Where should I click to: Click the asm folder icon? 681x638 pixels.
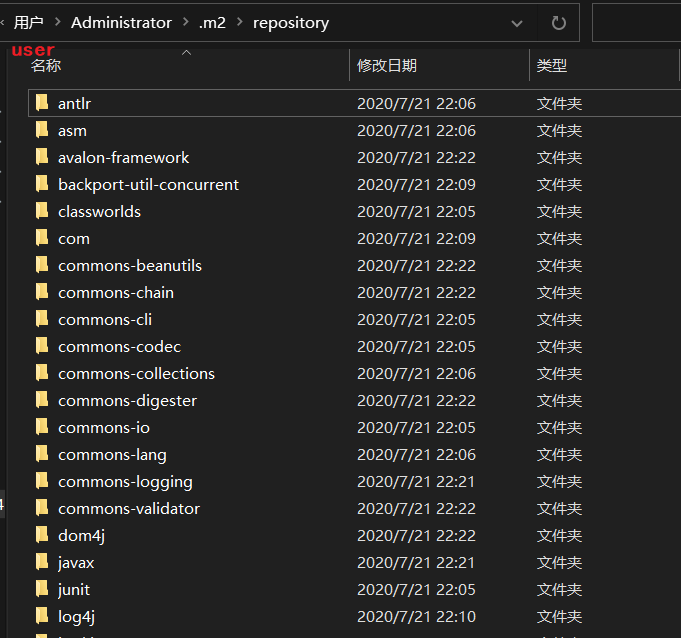tap(42, 130)
